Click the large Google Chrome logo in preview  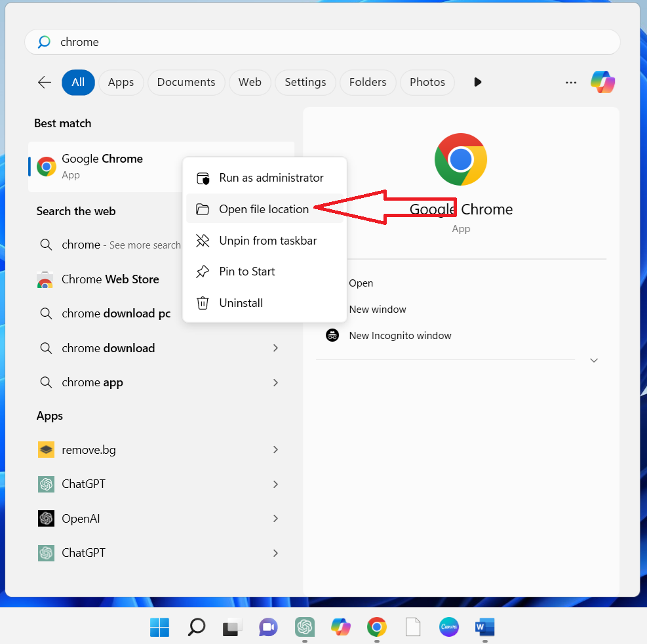coord(460,159)
